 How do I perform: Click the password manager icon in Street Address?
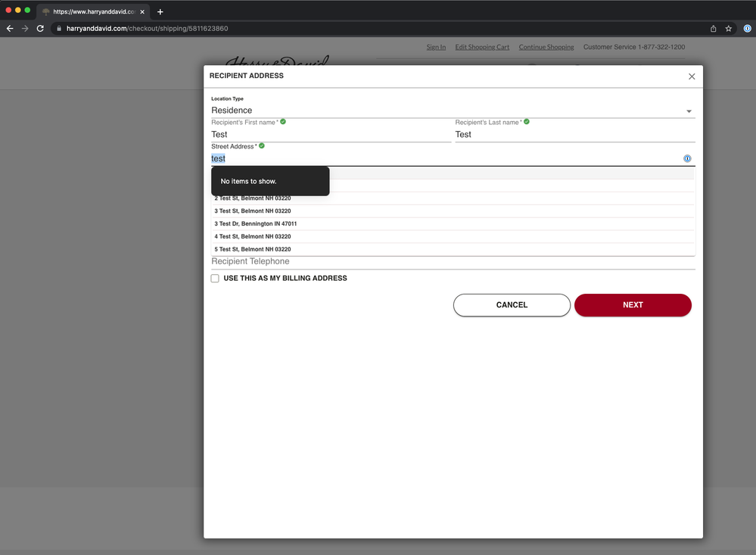point(687,159)
